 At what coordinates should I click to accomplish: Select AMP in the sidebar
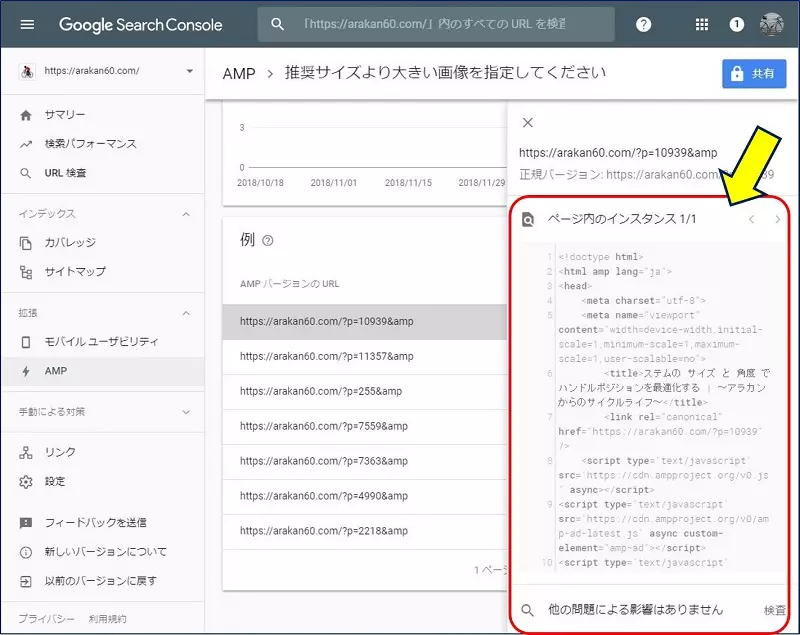(102, 371)
